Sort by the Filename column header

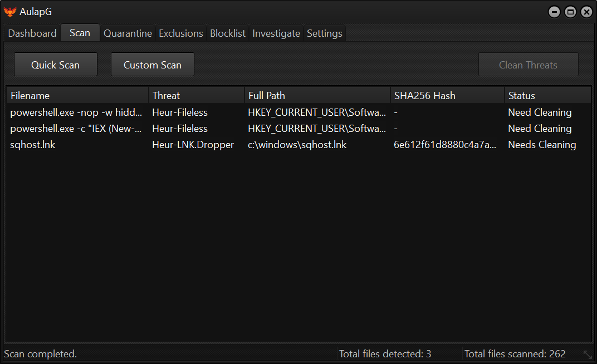click(x=77, y=96)
